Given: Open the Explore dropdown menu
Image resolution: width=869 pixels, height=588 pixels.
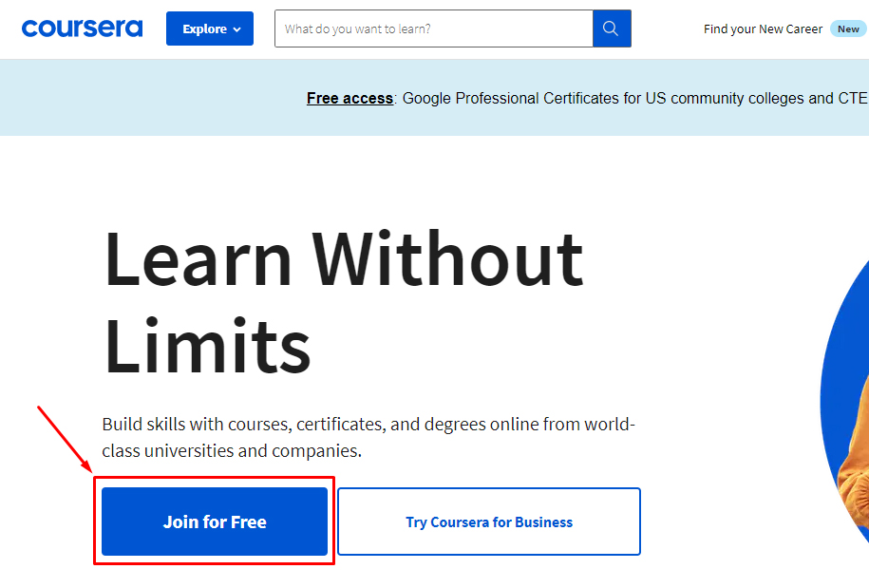Looking at the screenshot, I should click(x=209, y=28).
